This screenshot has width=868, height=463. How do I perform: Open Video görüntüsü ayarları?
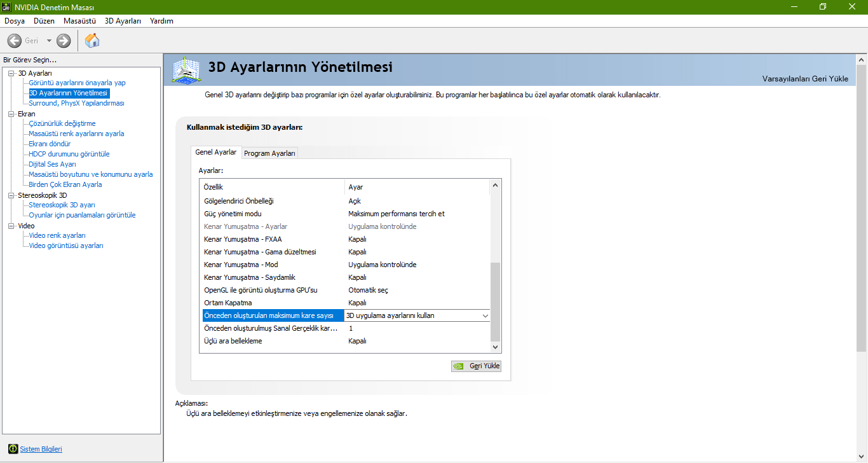click(x=66, y=245)
